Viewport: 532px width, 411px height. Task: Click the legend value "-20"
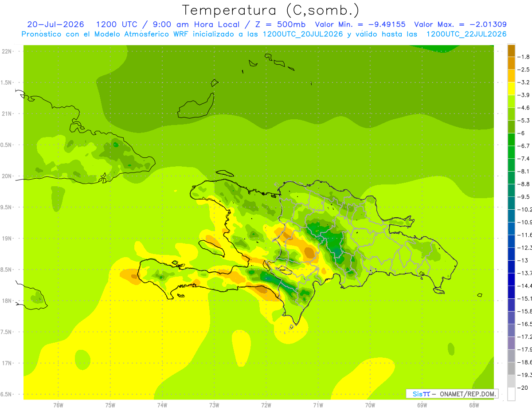click(x=522, y=388)
